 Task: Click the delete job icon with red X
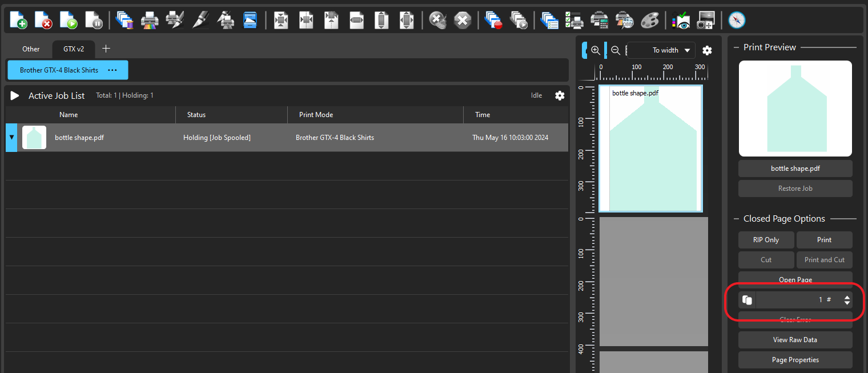click(43, 21)
